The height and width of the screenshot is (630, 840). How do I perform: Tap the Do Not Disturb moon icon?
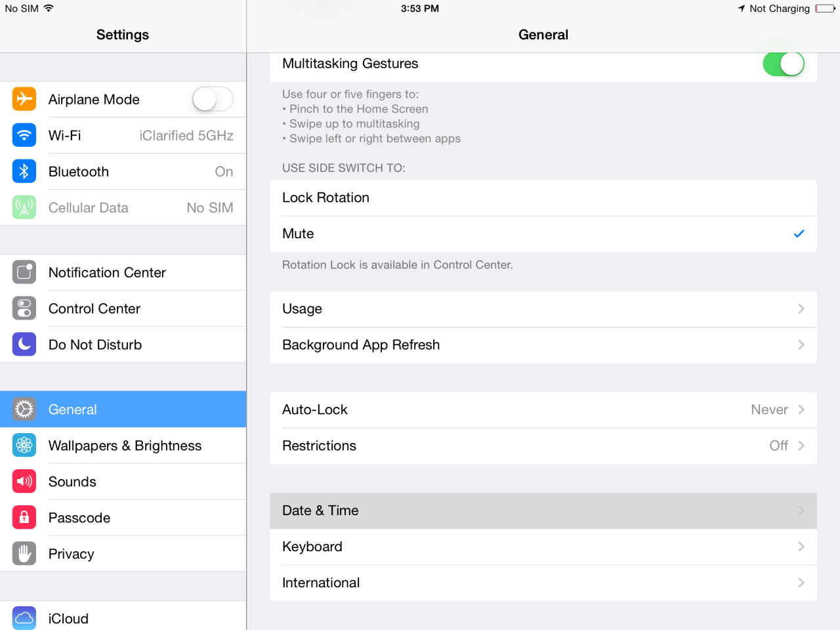point(24,345)
